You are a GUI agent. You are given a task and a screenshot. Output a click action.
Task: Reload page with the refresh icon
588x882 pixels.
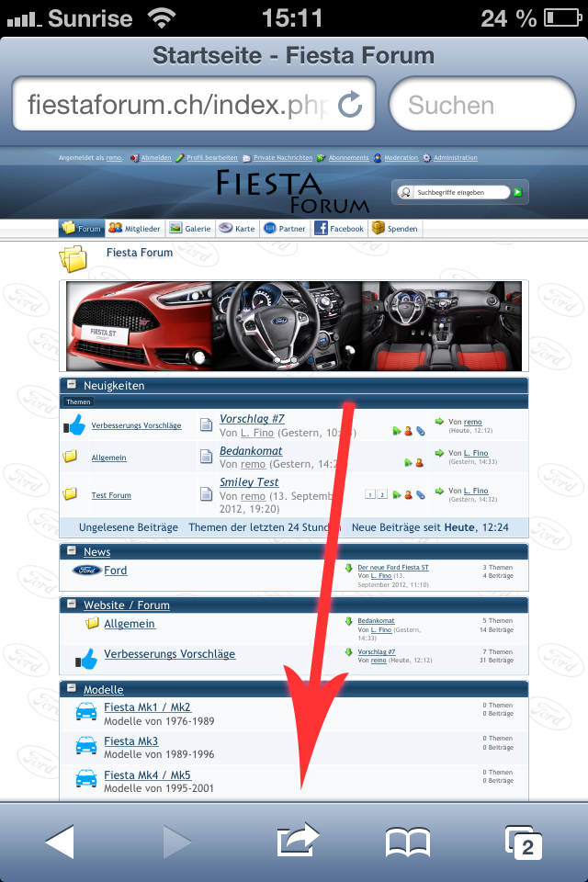coord(350,105)
